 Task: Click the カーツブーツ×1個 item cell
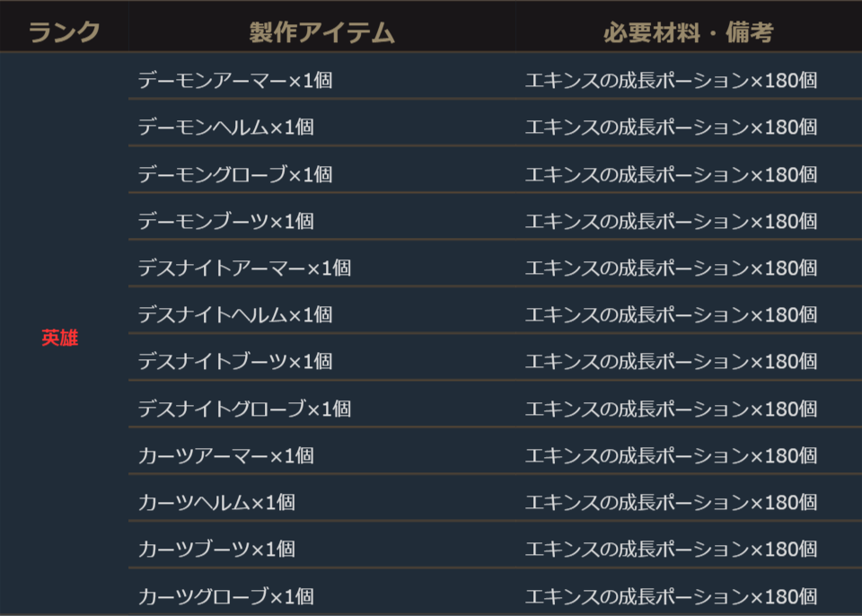[216, 549]
